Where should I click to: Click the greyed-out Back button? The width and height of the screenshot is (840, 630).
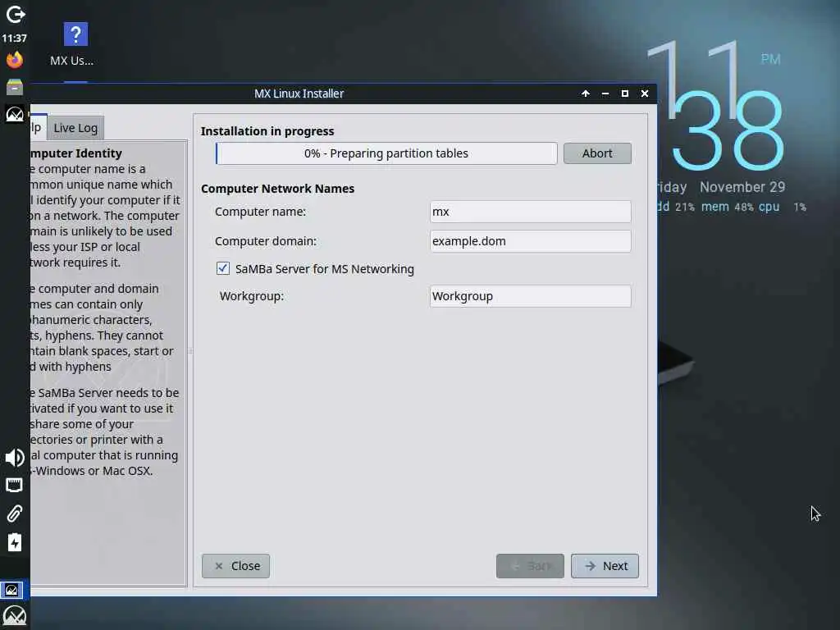[x=530, y=566]
